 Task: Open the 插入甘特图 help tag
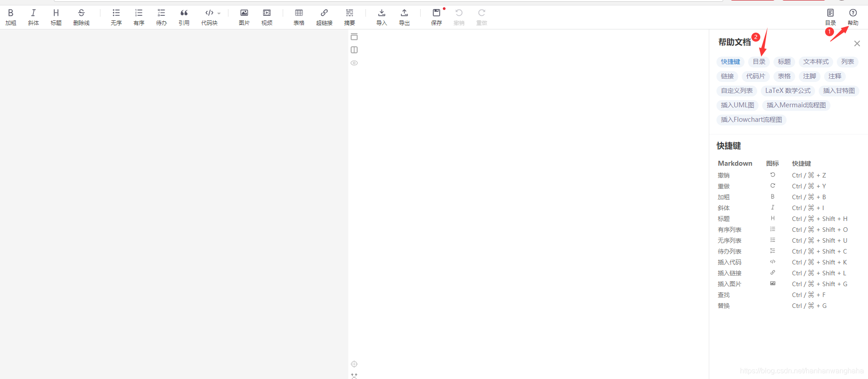839,91
